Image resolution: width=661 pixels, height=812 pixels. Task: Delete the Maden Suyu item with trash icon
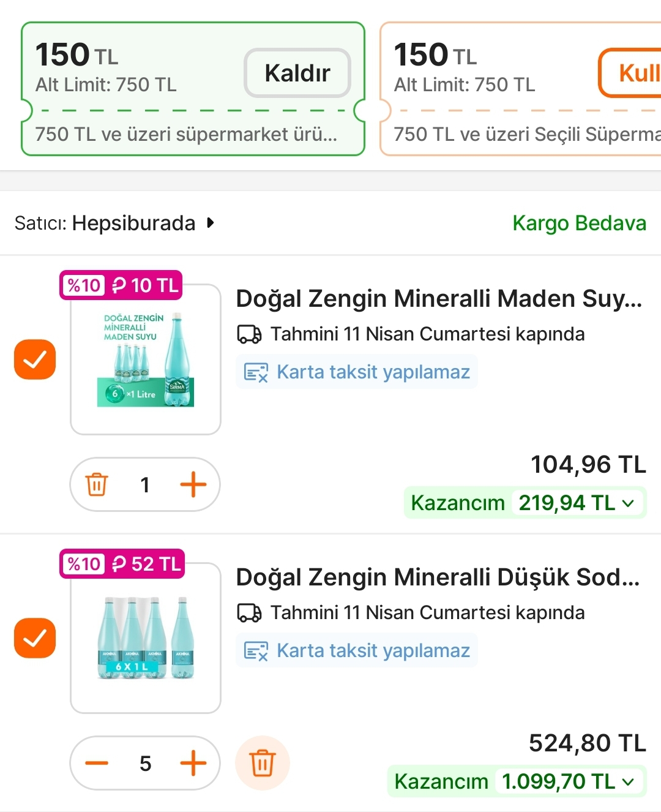pos(97,484)
